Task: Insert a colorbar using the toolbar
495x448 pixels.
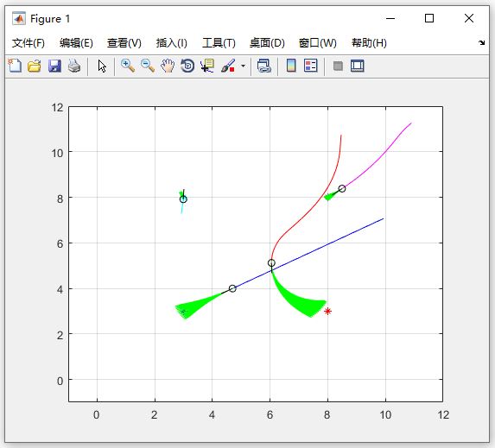Action: pyautogui.click(x=291, y=66)
